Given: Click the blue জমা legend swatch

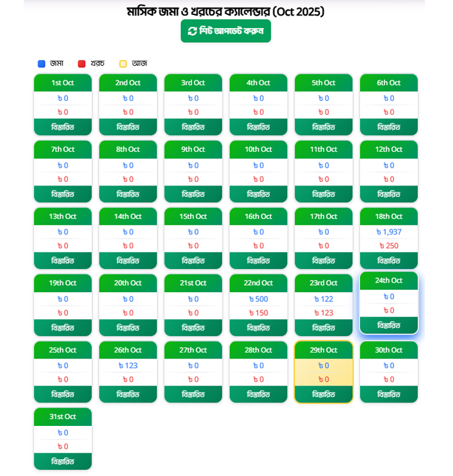Looking at the screenshot, I should point(42,64).
